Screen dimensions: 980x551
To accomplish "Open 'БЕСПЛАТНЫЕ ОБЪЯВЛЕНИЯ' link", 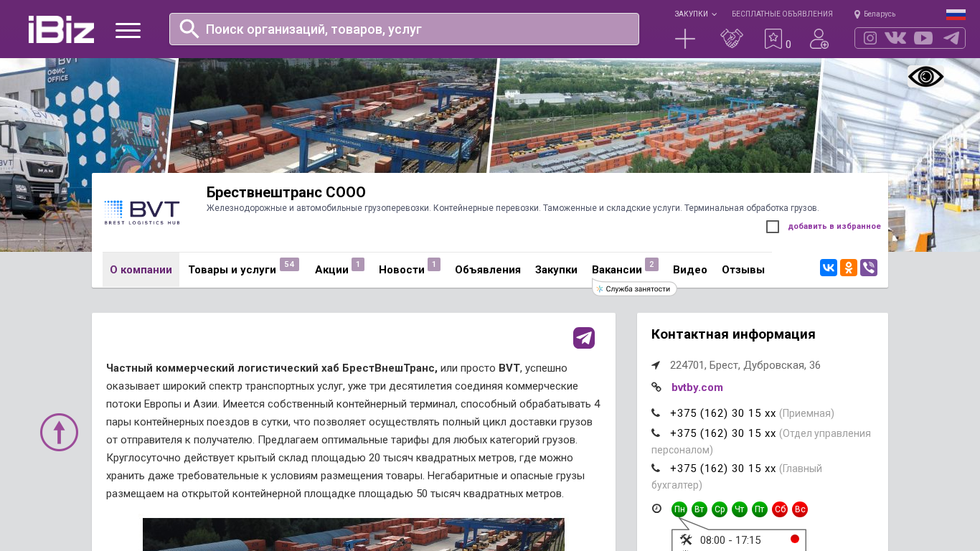I will (782, 14).
